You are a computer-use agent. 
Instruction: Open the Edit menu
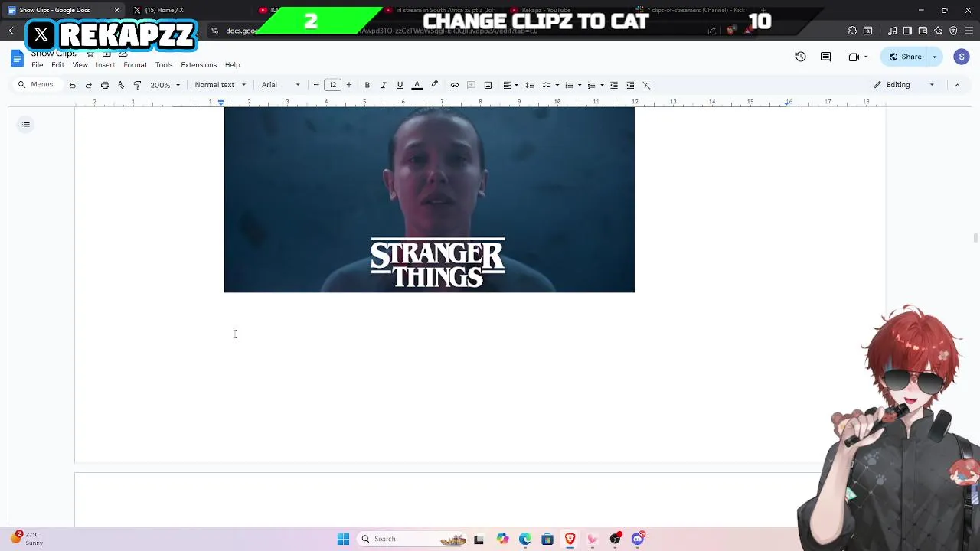pos(57,65)
